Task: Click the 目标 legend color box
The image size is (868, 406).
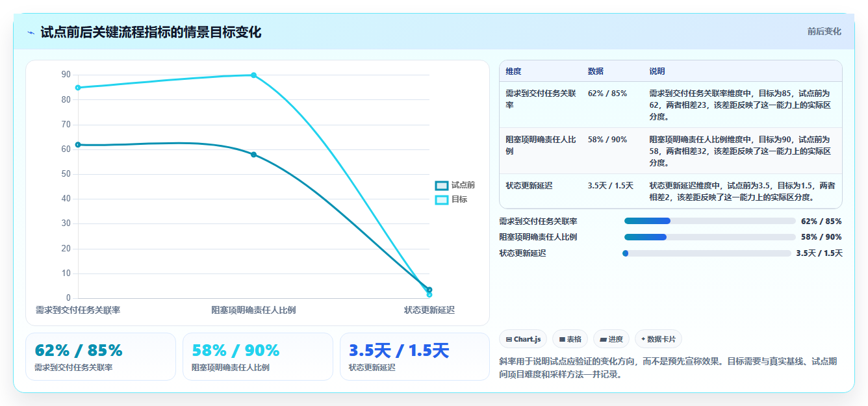Action: 442,199
